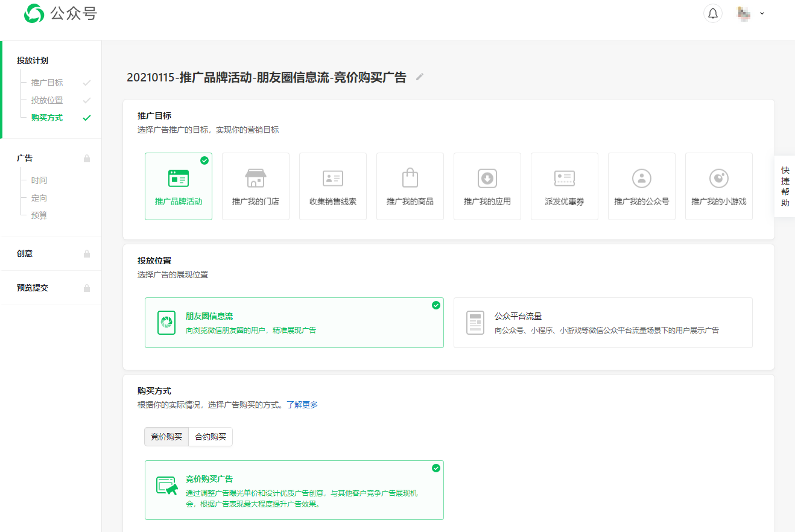Choose the 推广品牌活动 promotion goal card
This screenshot has width=795, height=532.
[179, 186]
